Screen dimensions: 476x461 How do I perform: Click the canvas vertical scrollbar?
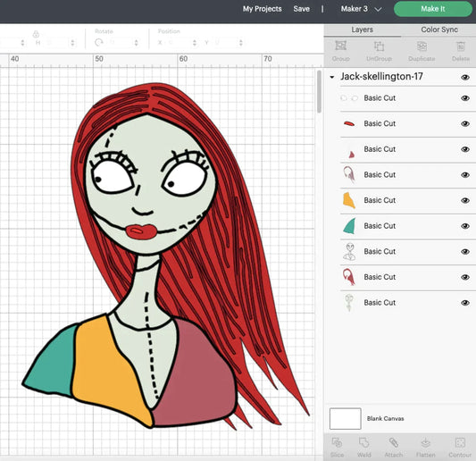tap(319, 91)
